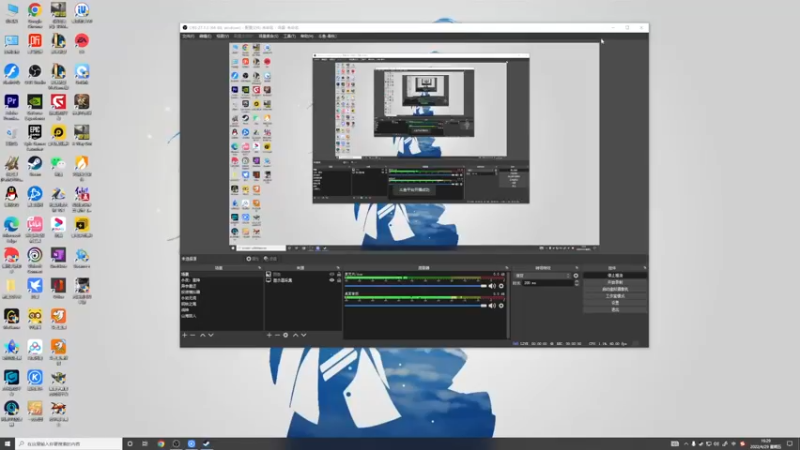The height and width of the screenshot is (450, 800).
Task: Pop out the Sources dock panel
Action: point(338,268)
